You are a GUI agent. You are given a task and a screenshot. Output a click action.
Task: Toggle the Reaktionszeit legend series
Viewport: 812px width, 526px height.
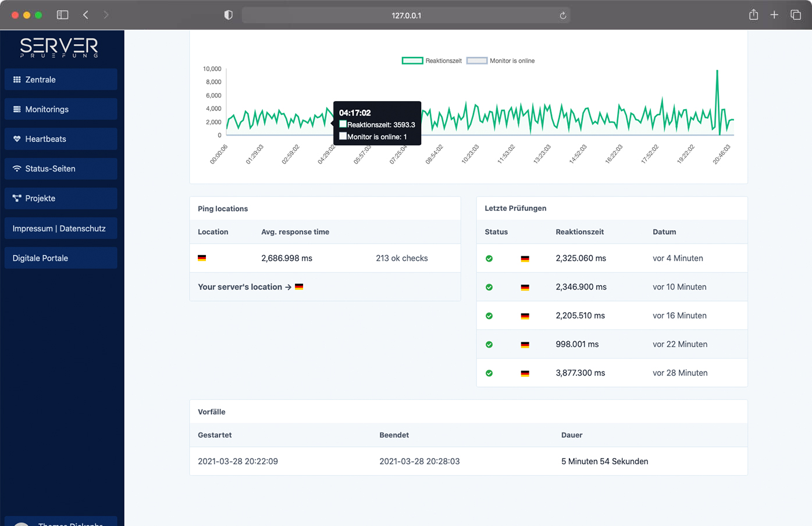tap(443, 60)
